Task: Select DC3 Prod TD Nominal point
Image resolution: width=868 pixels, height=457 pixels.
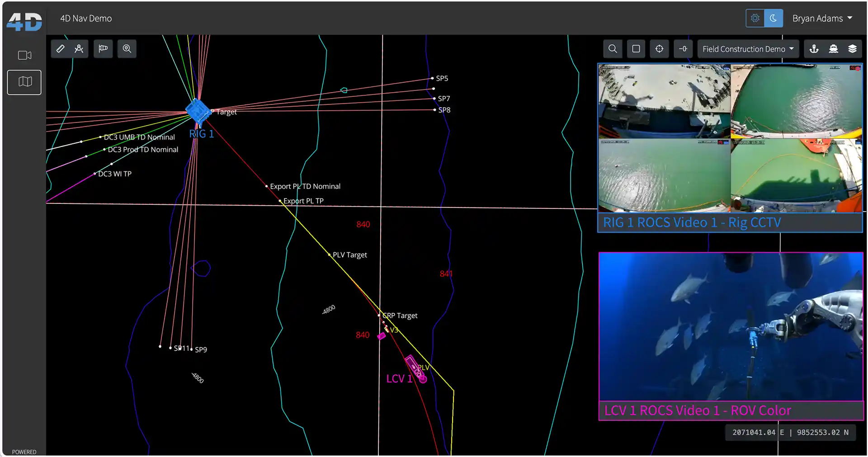Action: pos(104,150)
